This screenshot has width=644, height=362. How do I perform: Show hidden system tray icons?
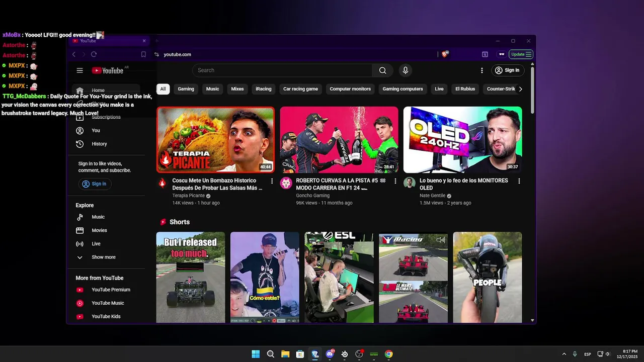(x=564, y=354)
